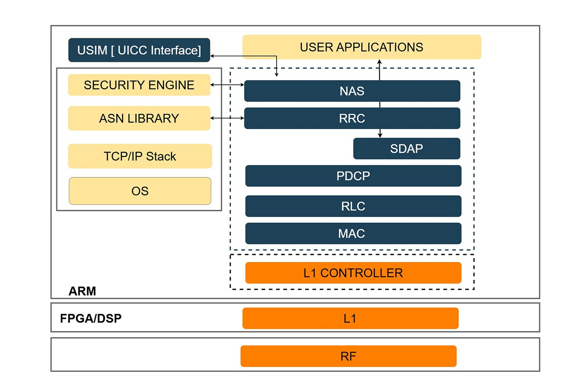Click the ARM label text
588x392 pixels.
(82, 291)
